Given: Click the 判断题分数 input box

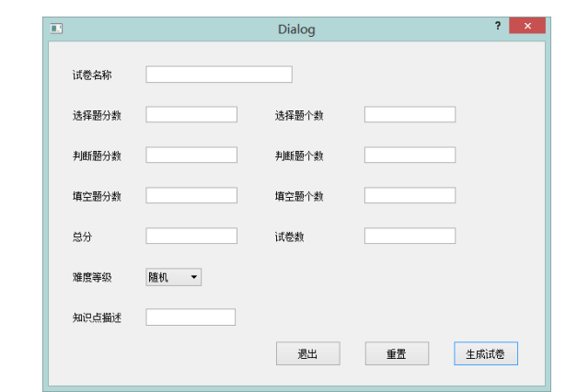Looking at the screenshot, I should coord(191,156).
